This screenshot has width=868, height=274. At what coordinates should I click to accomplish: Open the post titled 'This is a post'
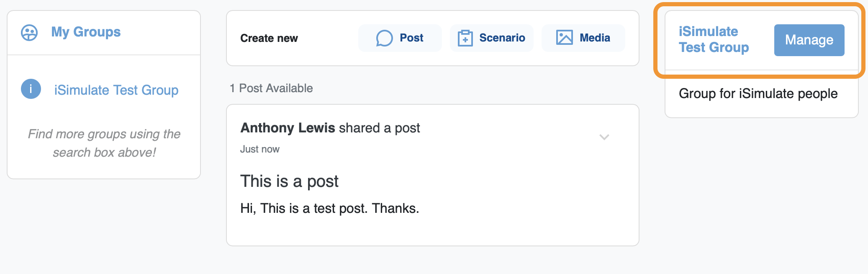click(289, 181)
